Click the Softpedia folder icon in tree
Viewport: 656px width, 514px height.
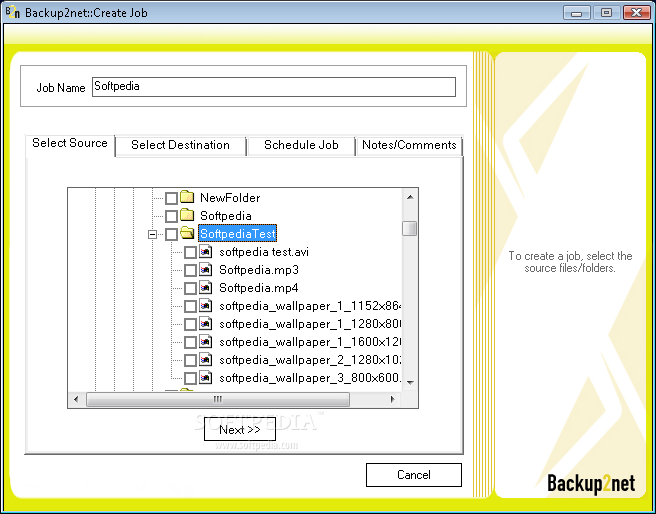coord(187,215)
